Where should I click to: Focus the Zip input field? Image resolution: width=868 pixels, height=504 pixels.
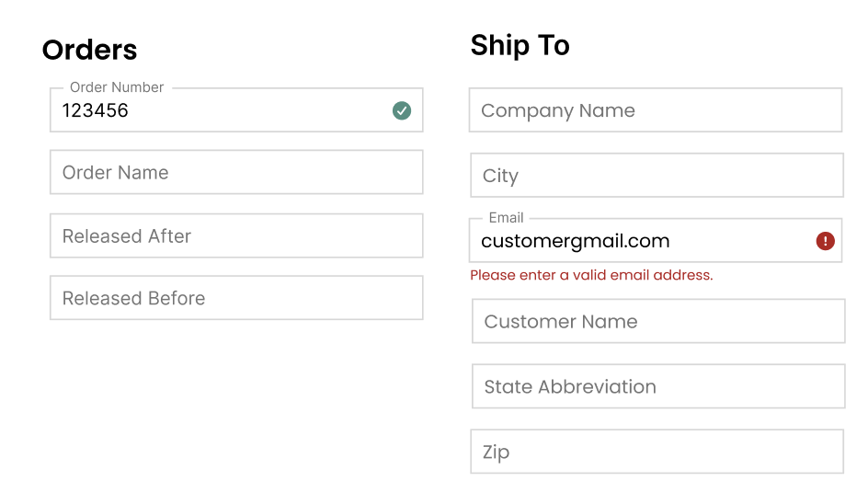coord(657,452)
